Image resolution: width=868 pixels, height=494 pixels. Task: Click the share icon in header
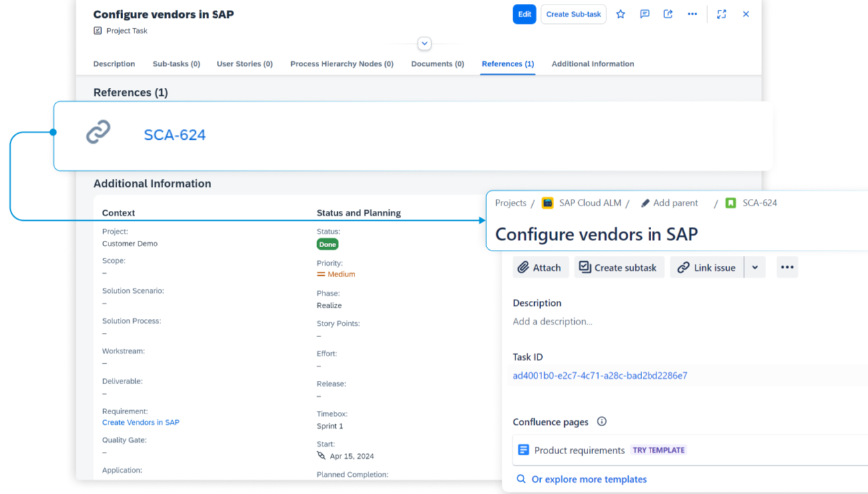pyautogui.click(x=668, y=14)
